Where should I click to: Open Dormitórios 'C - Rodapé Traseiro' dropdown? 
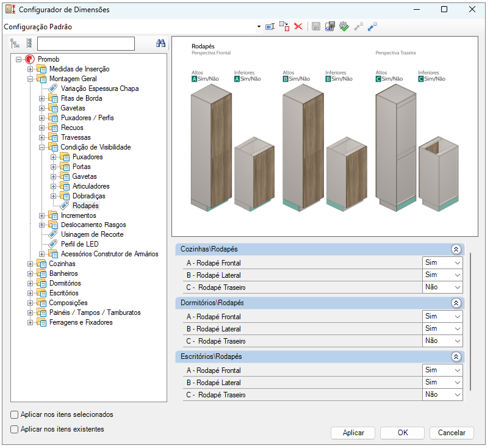coord(442,341)
